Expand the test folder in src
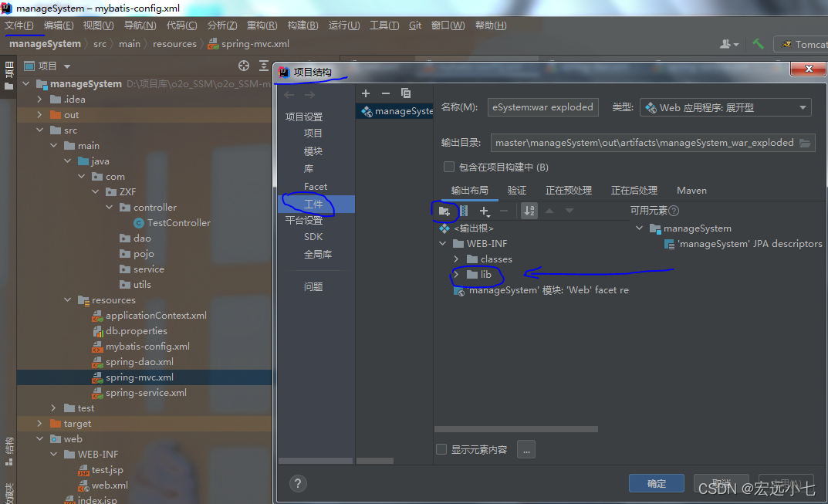Viewport: 828px width, 504px height. click(53, 408)
